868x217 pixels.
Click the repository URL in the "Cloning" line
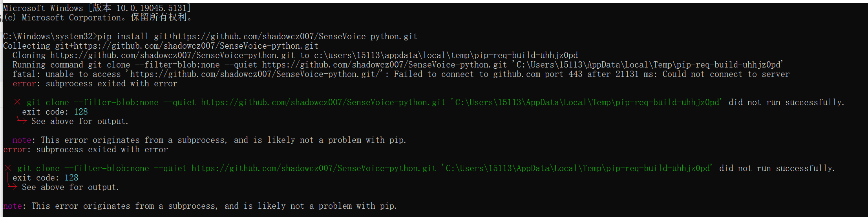(172, 55)
